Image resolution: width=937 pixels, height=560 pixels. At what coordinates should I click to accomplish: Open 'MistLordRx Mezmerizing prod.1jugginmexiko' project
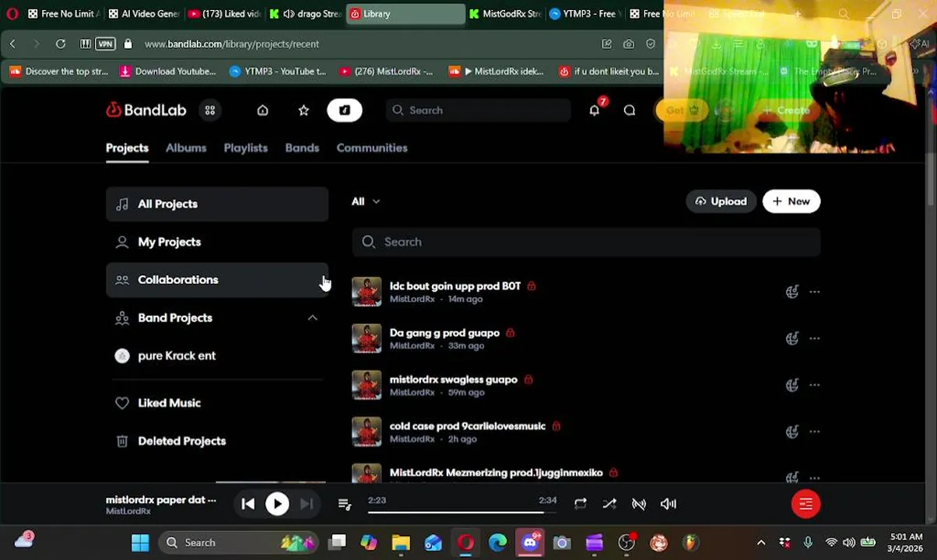pyautogui.click(x=496, y=473)
